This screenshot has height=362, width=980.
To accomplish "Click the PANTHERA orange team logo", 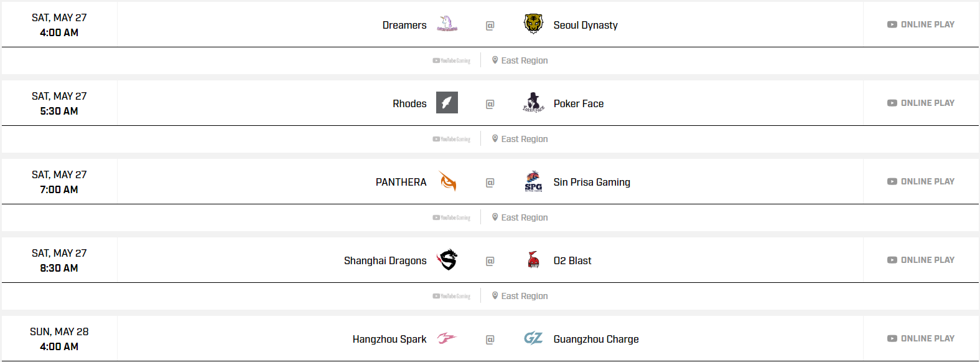I will click(447, 181).
